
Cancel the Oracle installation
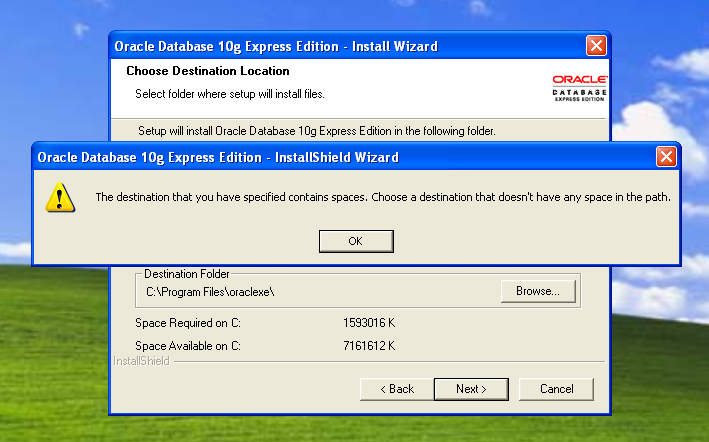(556, 389)
